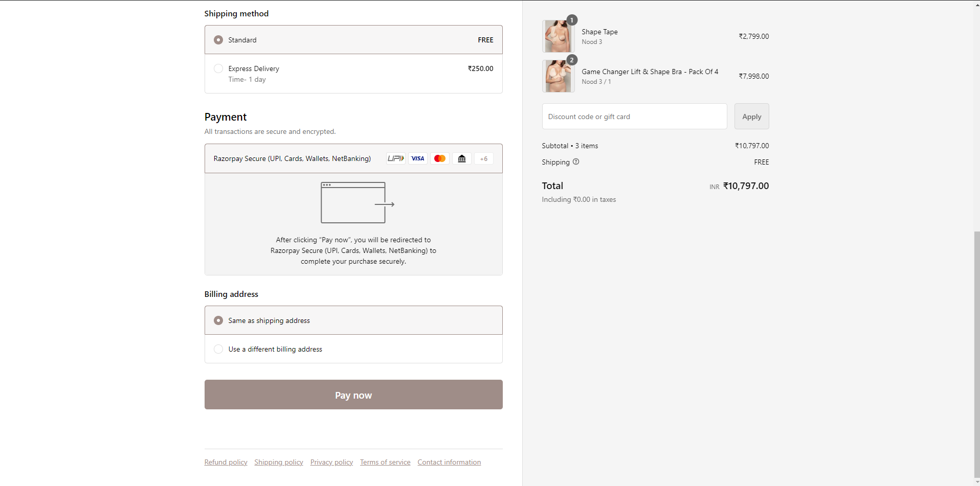
Task: Click the quantity badge on Shape Tape
Action: tap(572, 20)
